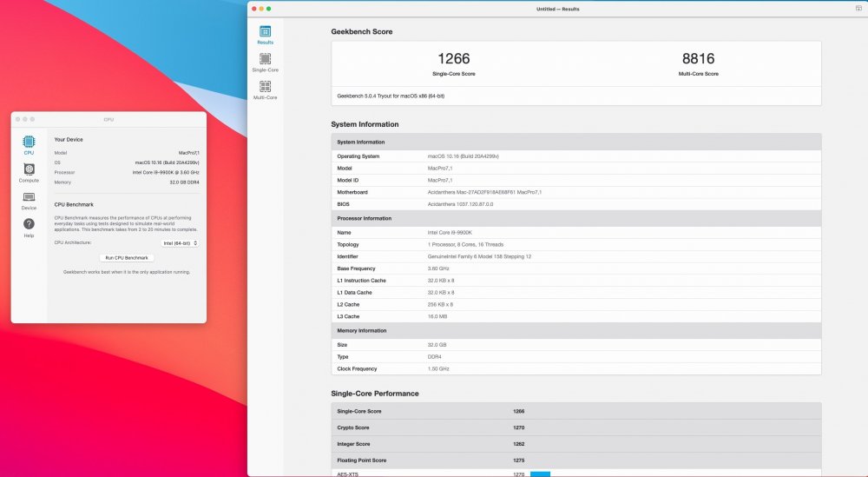Click the AES-XTS blue score bar
This screenshot has height=477, width=868.
pos(540,474)
